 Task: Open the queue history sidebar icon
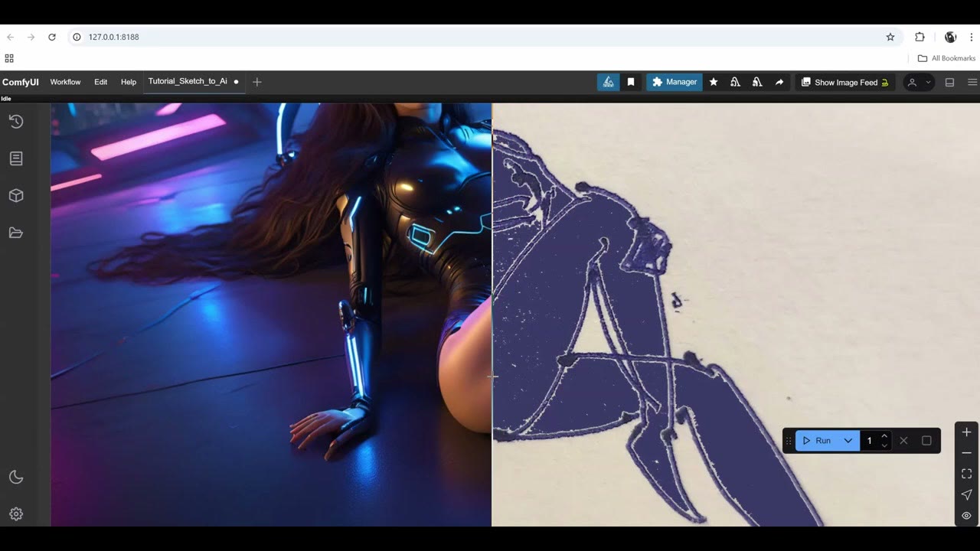[16, 122]
